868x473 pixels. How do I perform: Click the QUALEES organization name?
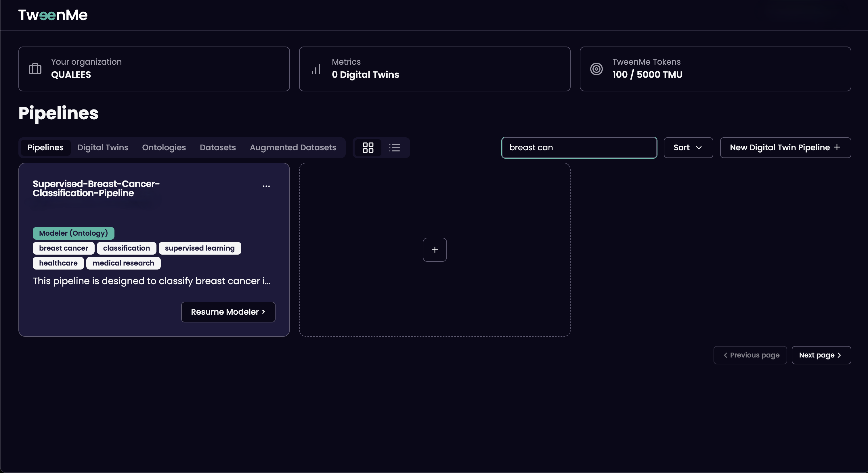pyautogui.click(x=71, y=75)
